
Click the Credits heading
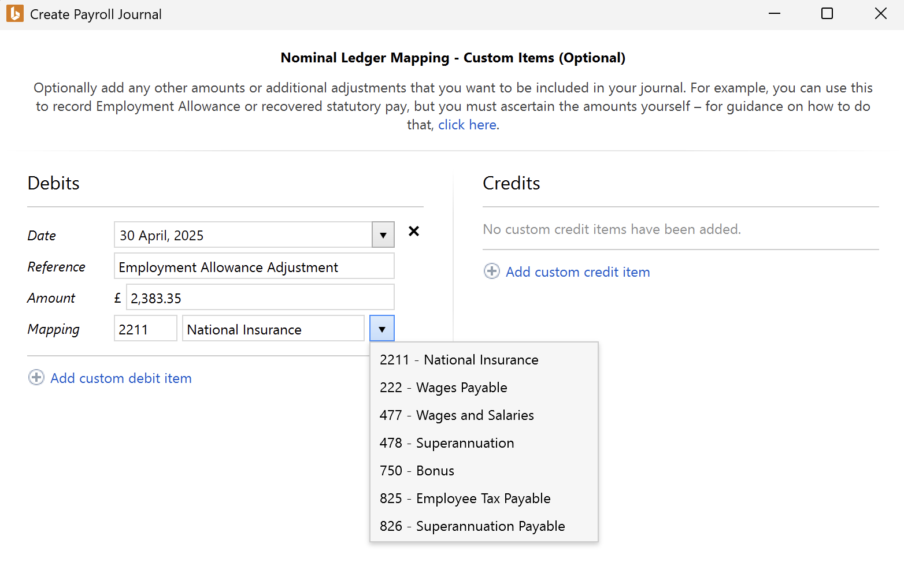tap(511, 183)
